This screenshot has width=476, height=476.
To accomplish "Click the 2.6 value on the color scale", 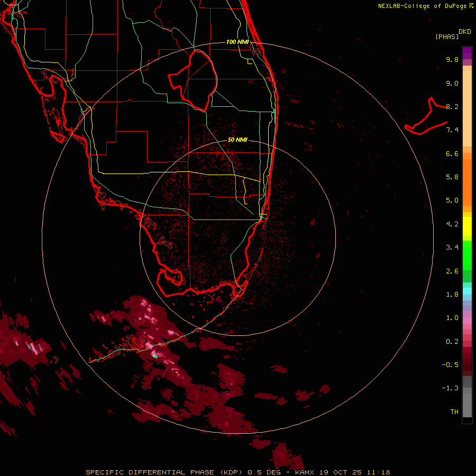I will point(452,271).
